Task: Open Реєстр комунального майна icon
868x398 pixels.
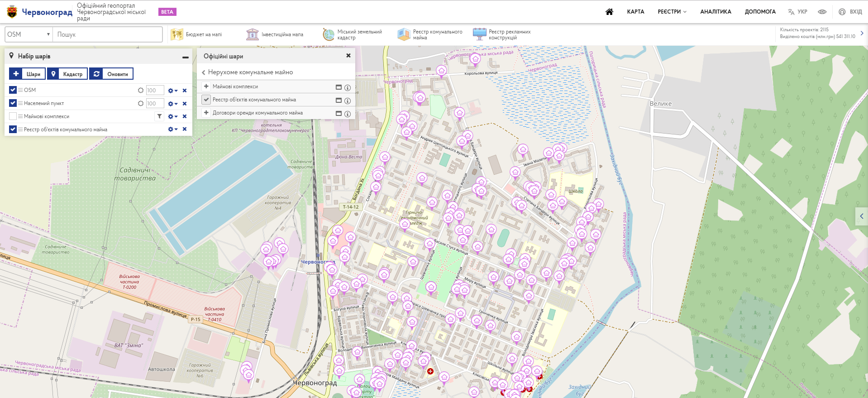Action: 404,34
